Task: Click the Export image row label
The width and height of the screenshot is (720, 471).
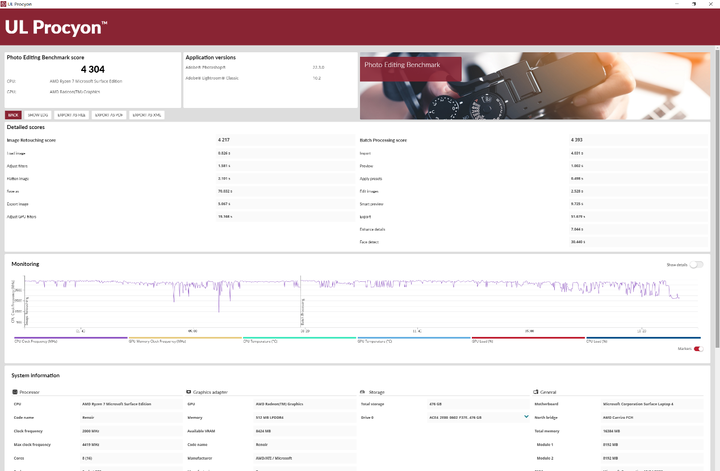Action: pos(17,204)
